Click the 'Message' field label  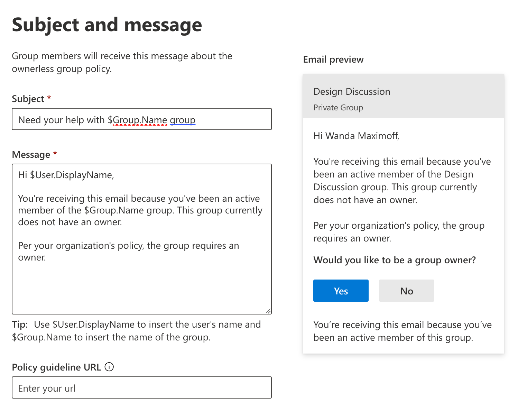[x=31, y=155]
